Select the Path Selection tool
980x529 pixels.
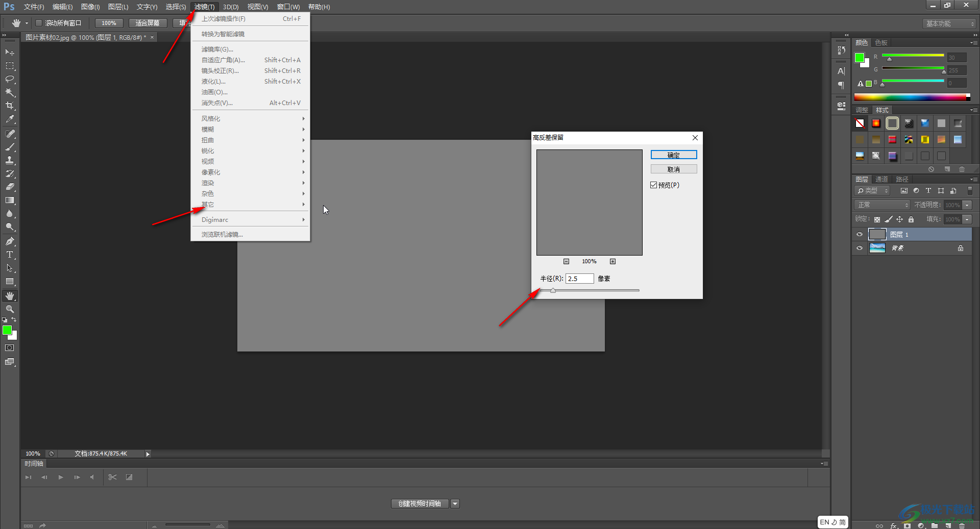click(x=10, y=268)
